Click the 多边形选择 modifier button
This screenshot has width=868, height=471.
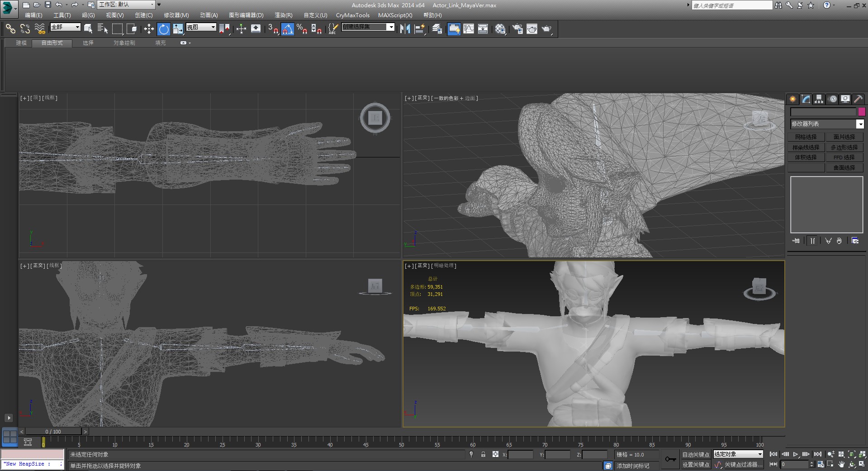[844, 147]
